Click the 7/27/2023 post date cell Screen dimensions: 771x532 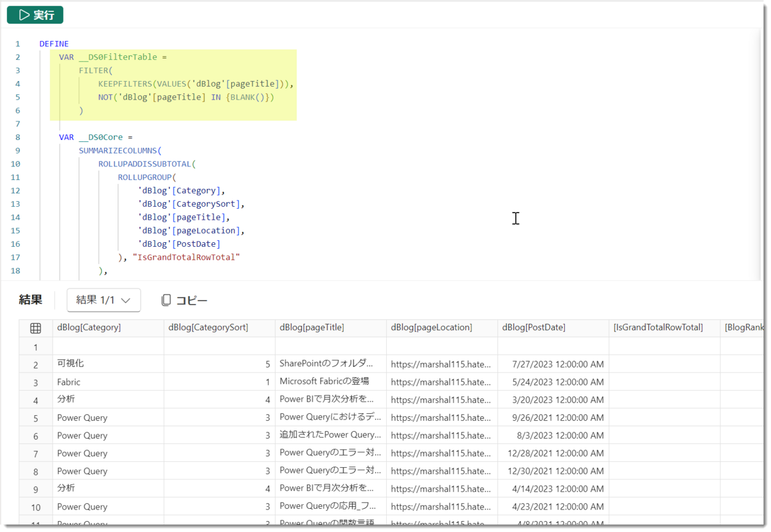pyautogui.click(x=553, y=364)
